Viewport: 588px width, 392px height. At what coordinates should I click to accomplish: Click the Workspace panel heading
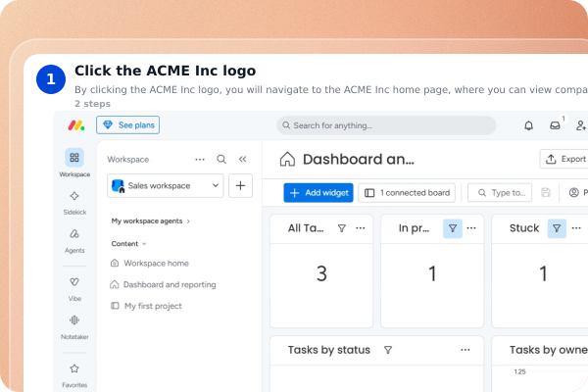[127, 160]
